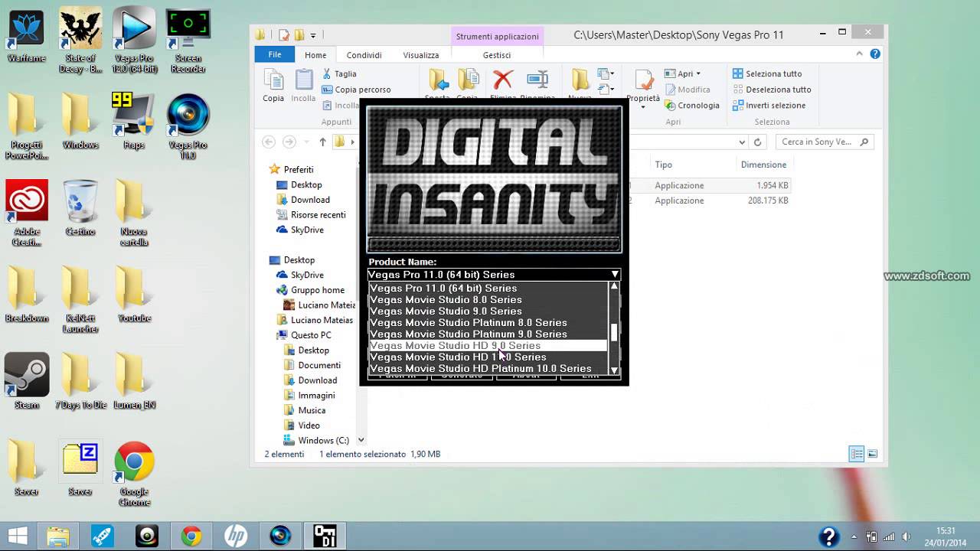Go back with the Explorer back arrow
Viewport: 980px width, 551px height.
pos(268,142)
